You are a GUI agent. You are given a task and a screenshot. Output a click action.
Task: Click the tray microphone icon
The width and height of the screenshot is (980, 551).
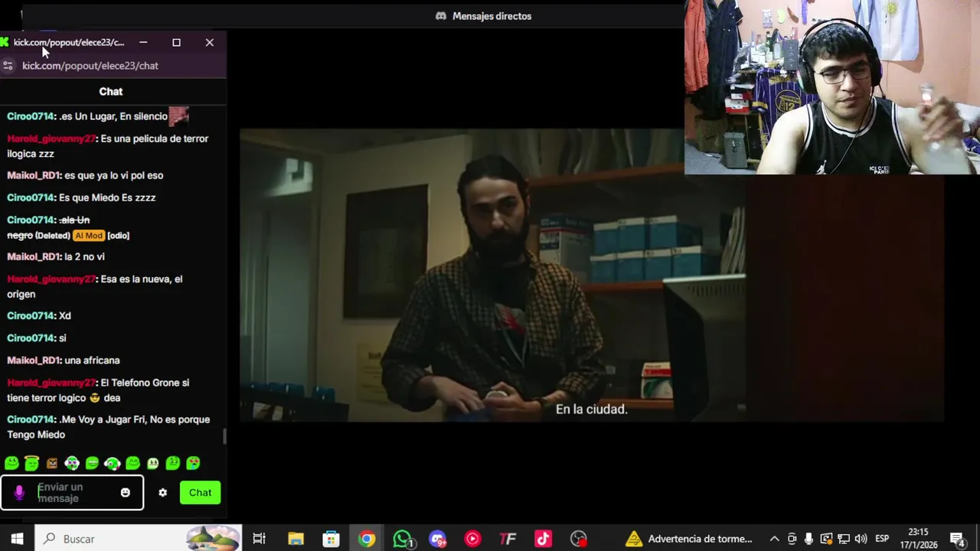808,539
